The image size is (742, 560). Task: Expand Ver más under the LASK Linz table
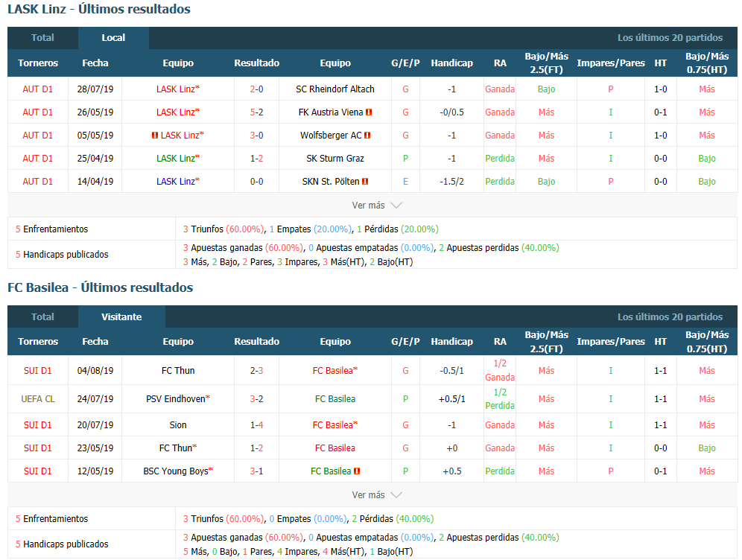click(377, 206)
